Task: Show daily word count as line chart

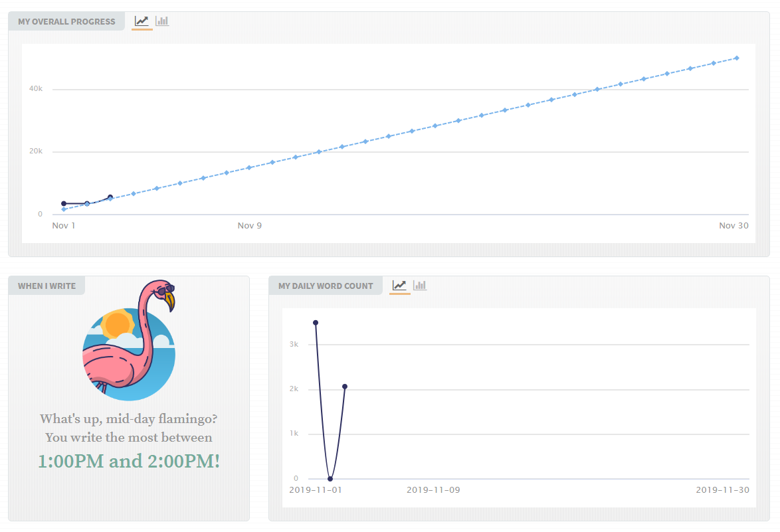Action: (399, 286)
